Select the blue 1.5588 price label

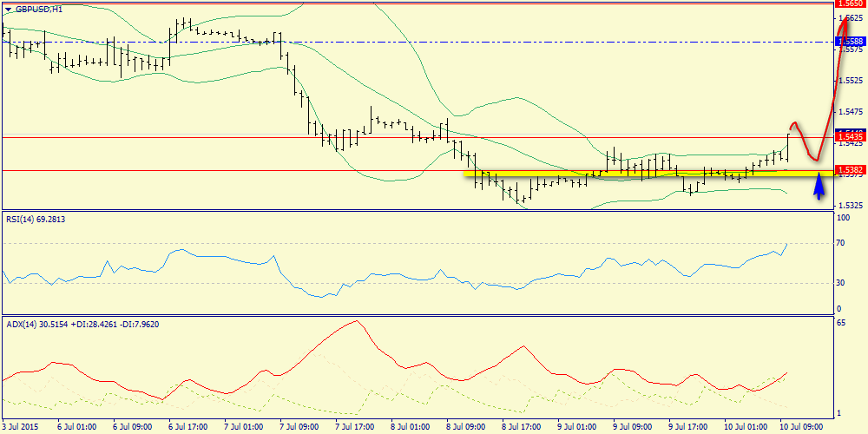pos(849,41)
